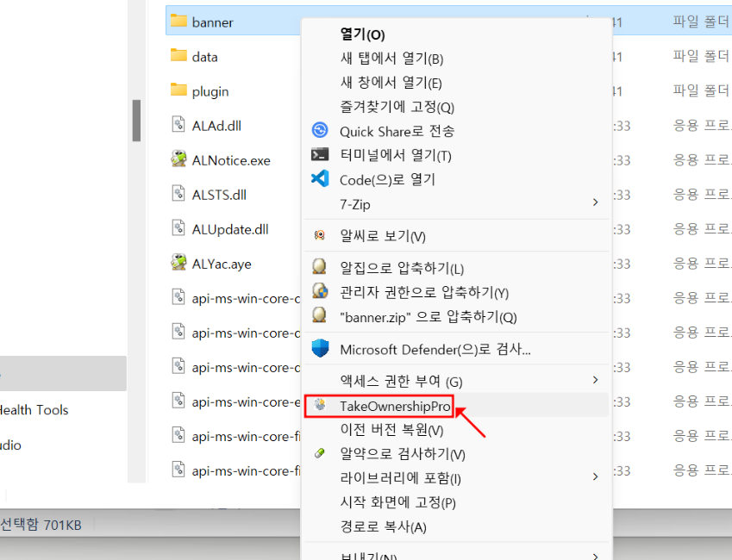Viewport: 732px width, 560px height.
Task: Click the terminal icon in context menu
Action: 320,154
